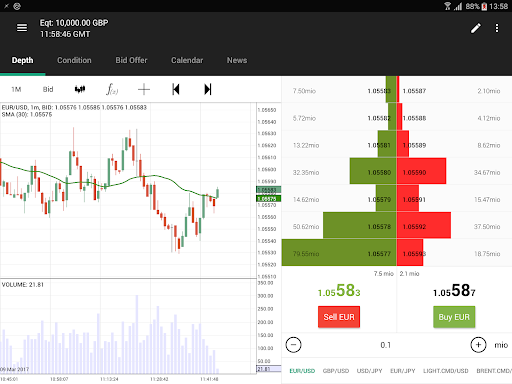
Task: Click the Sell EUR button
Action: click(x=339, y=317)
